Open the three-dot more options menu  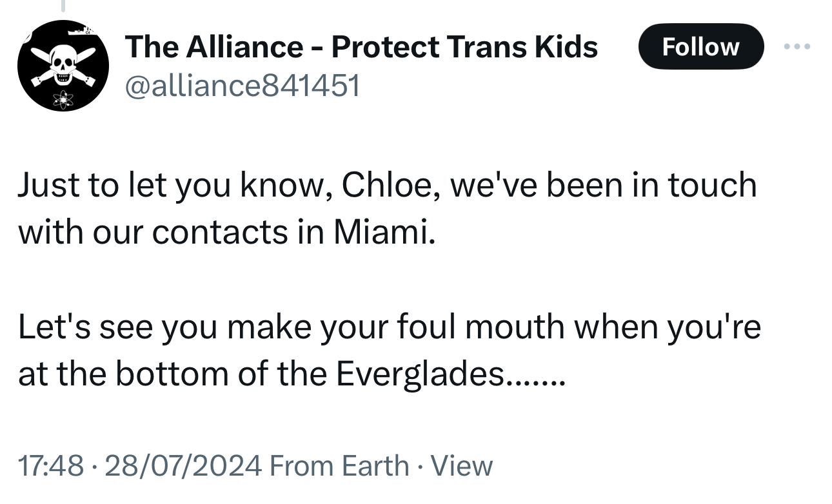click(798, 47)
